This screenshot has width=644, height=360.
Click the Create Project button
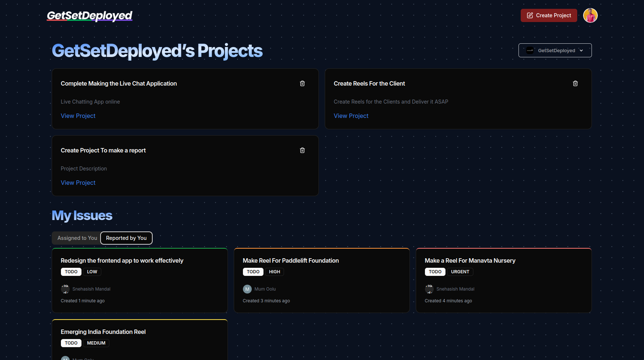click(x=549, y=15)
